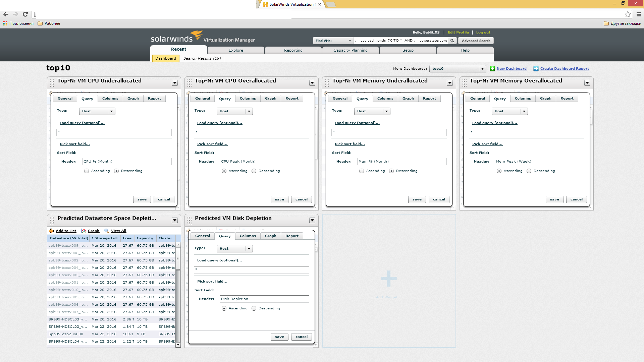Image resolution: width=644 pixels, height=362 pixels.
Task: Click the Create Dashboard Report arrow icon
Action: (536, 69)
